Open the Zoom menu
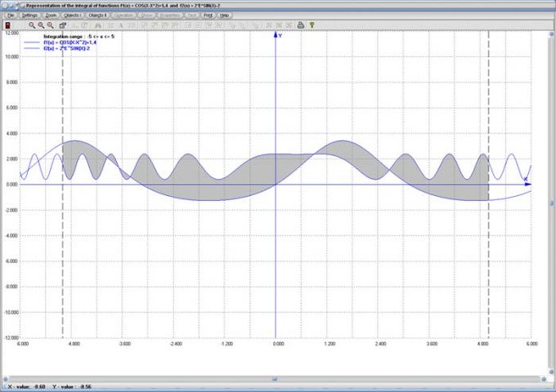Viewport: 556px width, 392px height. (51, 16)
